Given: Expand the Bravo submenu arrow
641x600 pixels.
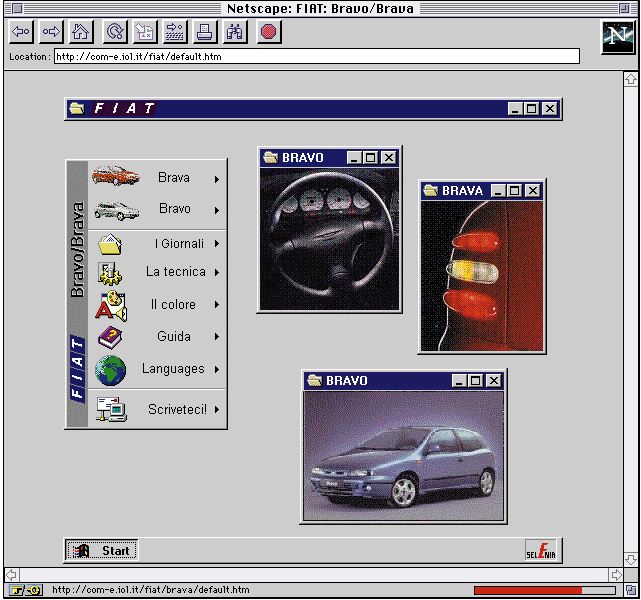Looking at the screenshot, I should [x=216, y=210].
